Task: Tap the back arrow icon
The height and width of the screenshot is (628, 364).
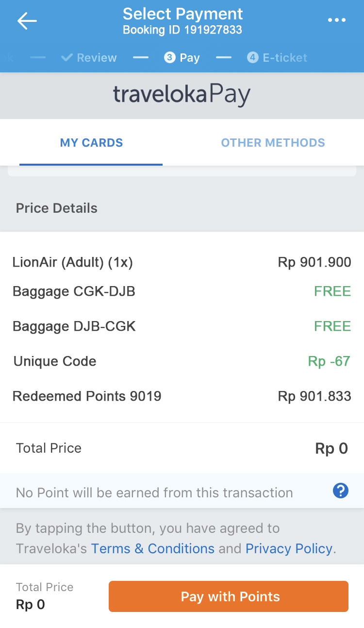Action: [x=27, y=20]
